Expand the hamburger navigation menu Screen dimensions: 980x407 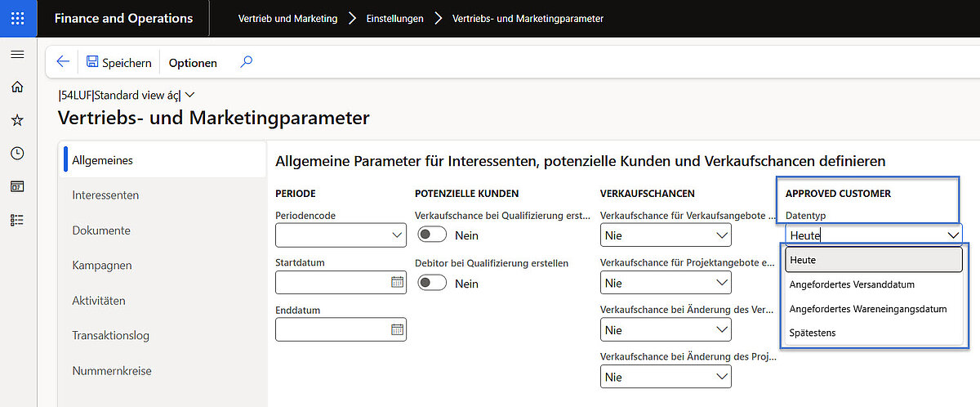(17, 55)
